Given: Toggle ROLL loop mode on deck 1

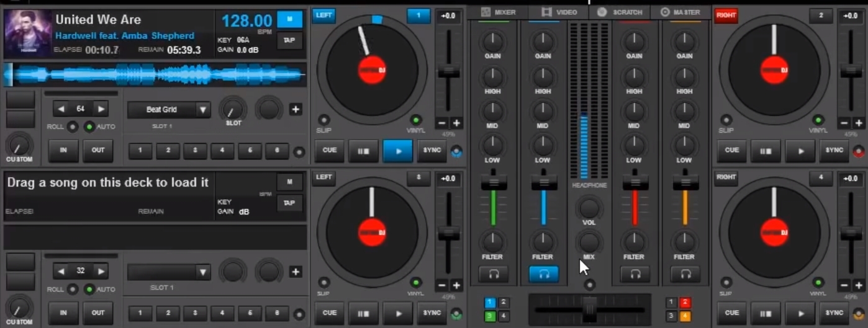Looking at the screenshot, I should pyautogui.click(x=73, y=127).
